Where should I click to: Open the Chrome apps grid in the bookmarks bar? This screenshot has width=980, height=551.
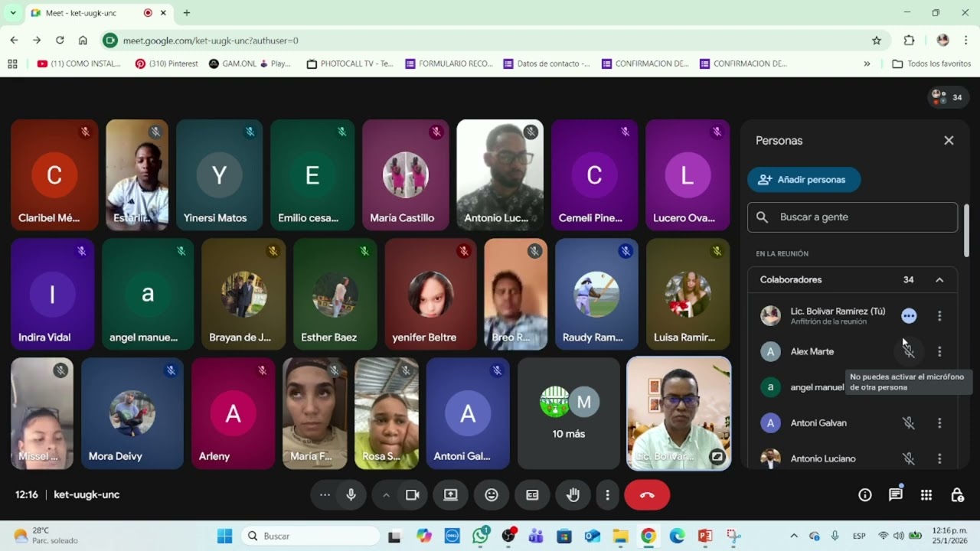12,64
